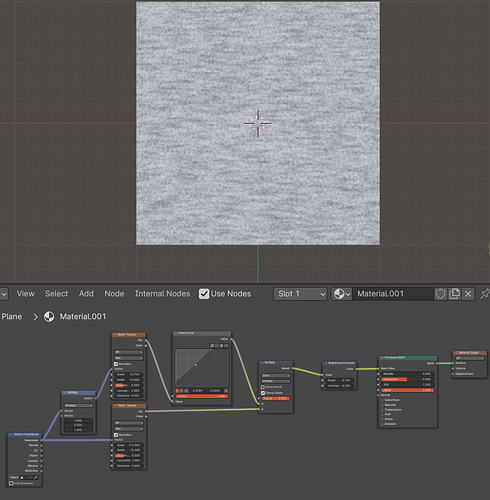Click the Factor slider on Multiply mix node
This screenshot has width=490, height=500.
pos(276,398)
